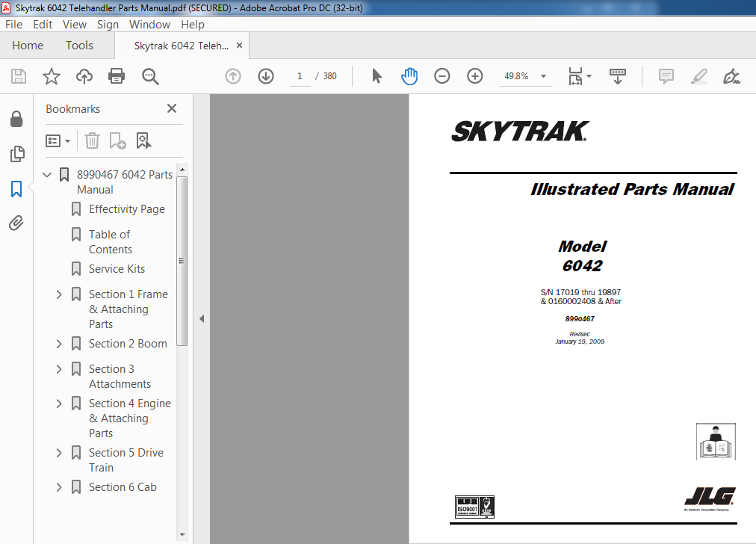Open the View menu
This screenshot has width=756, height=544.
(x=74, y=24)
